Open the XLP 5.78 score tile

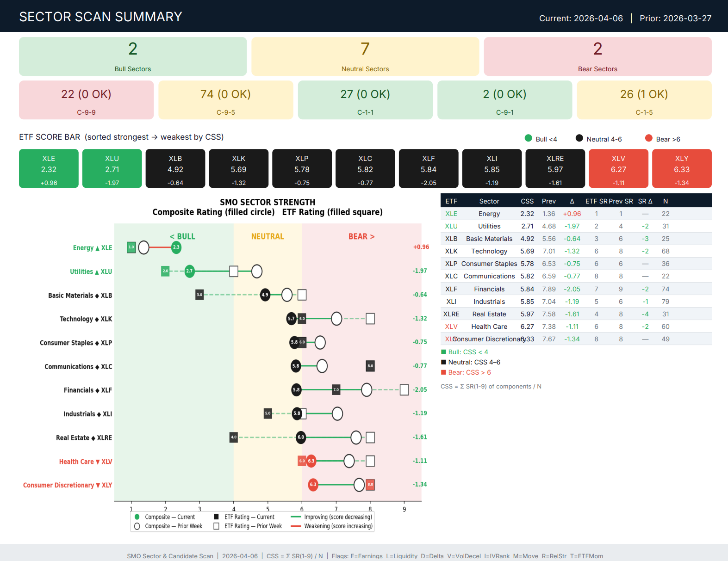302,168
